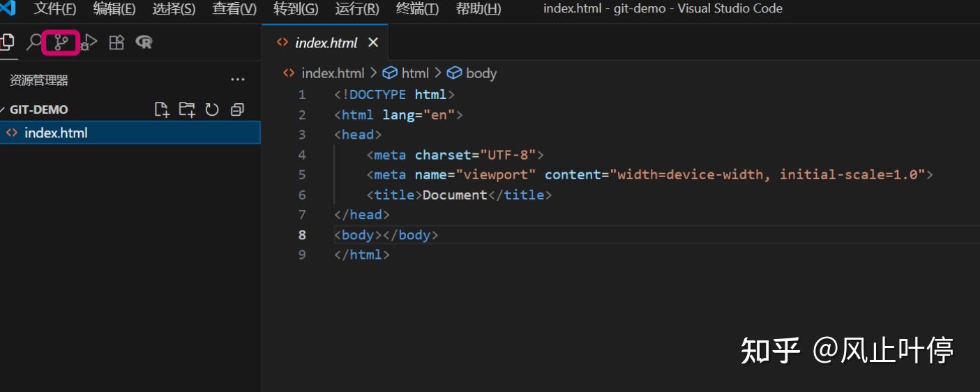This screenshot has width=980, height=392.
Task: Click the Document title text
Action: [455, 195]
